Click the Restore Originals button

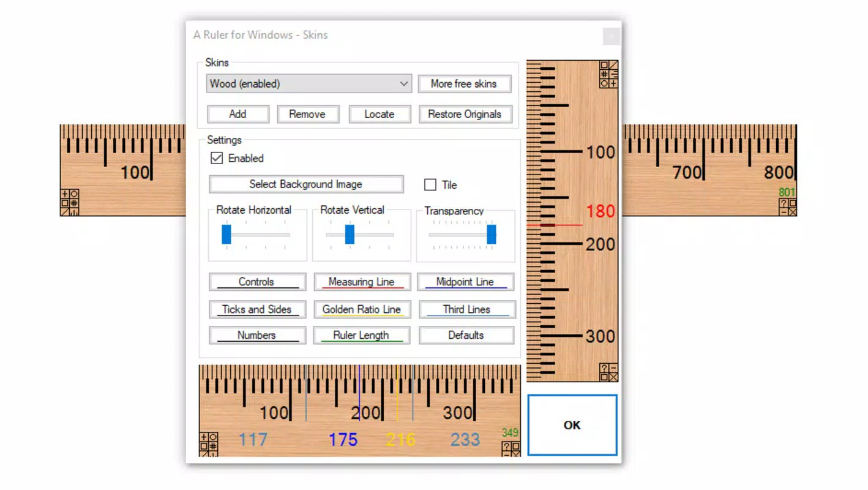click(x=465, y=114)
